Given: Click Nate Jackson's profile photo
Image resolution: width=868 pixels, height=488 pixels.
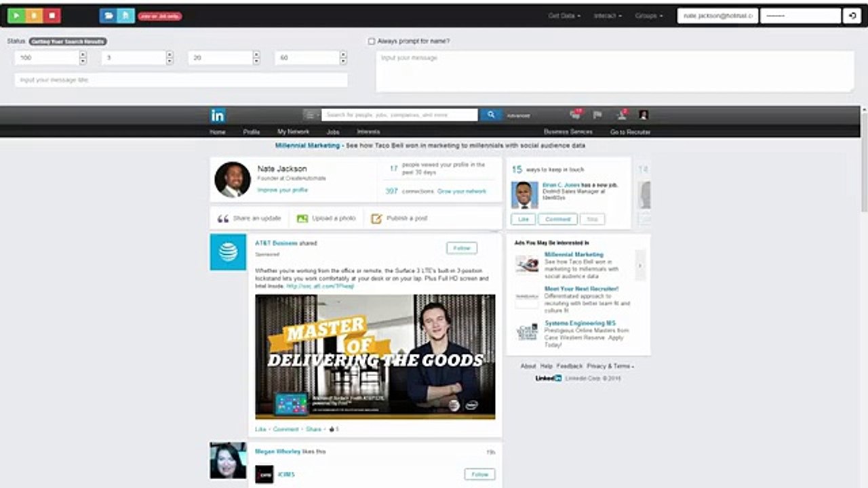Looking at the screenshot, I should (x=233, y=180).
